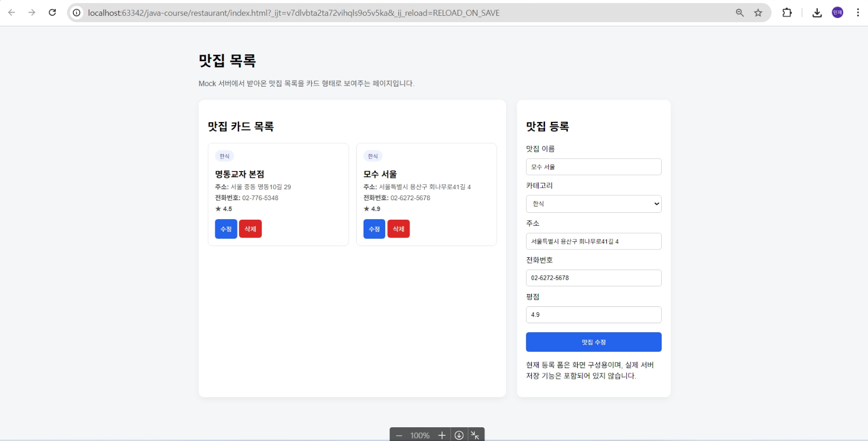Submit the form with 맛집 수정 button

click(x=594, y=342)
